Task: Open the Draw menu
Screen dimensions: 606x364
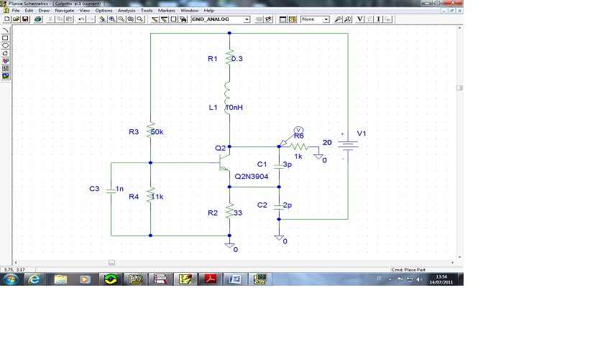Action: point(44,11)
